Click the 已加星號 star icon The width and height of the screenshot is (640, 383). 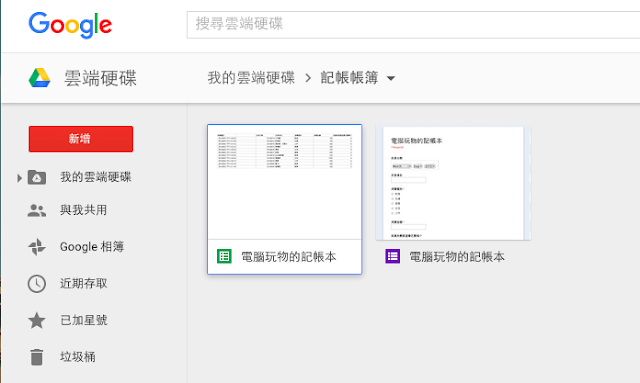point(37,320)
